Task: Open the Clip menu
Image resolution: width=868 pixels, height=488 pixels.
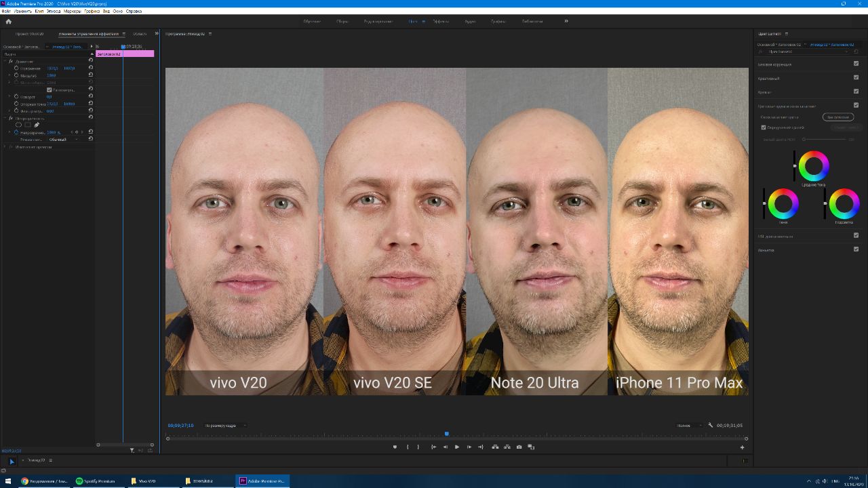Action: tap(39, 12)
